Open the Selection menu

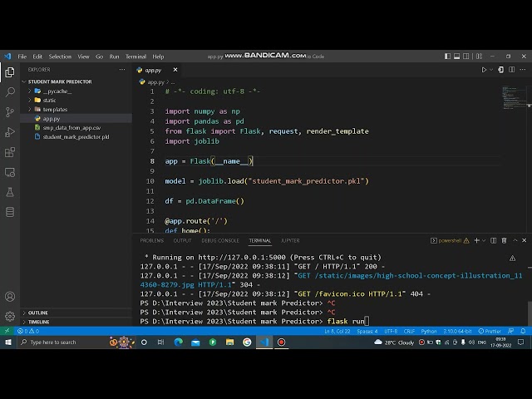tap(60, 57)
